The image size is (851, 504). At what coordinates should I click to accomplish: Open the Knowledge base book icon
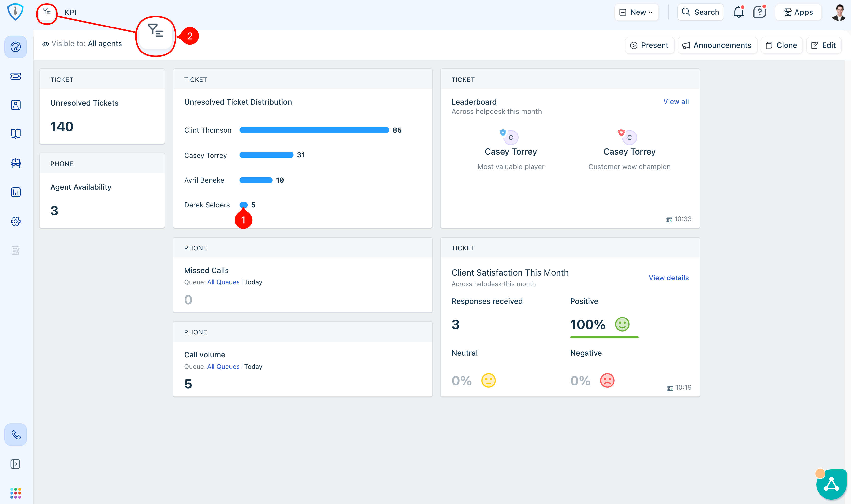pos(16,134)
